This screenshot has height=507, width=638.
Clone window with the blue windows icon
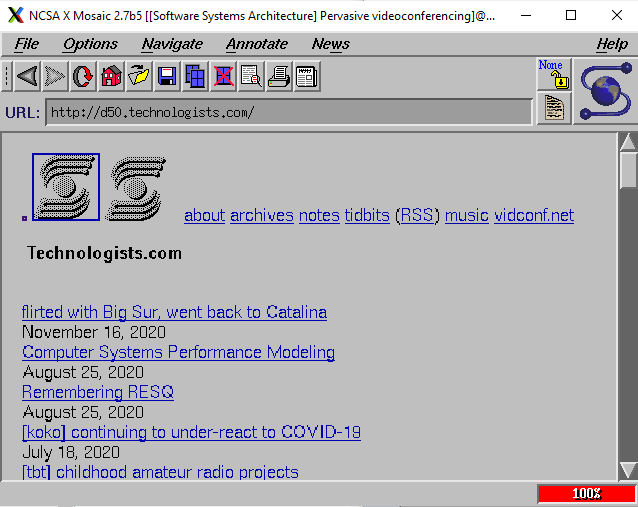tap(195, 76)
